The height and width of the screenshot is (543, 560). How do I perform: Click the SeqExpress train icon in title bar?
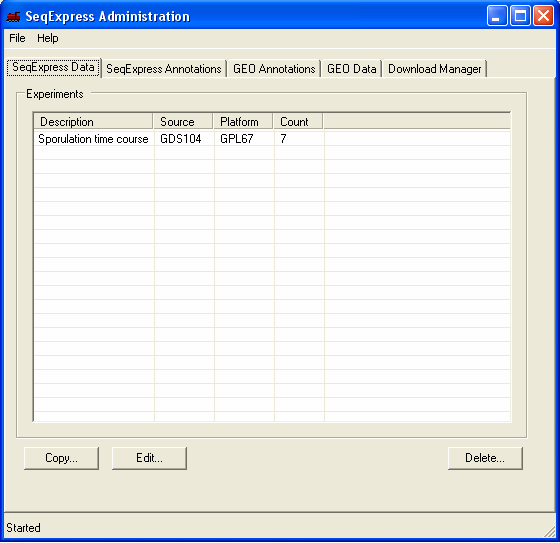pyautogui.click(x=13, y=16)
